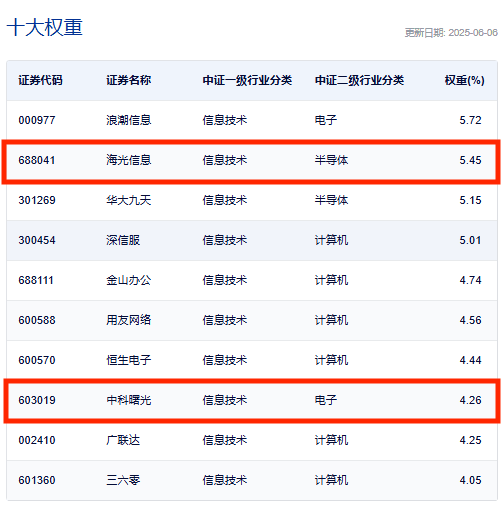Image resolution: width=503 pixels, height=509 pixels.
Task: Select the 海光信息 stock name
Action: tap(129, 160)
